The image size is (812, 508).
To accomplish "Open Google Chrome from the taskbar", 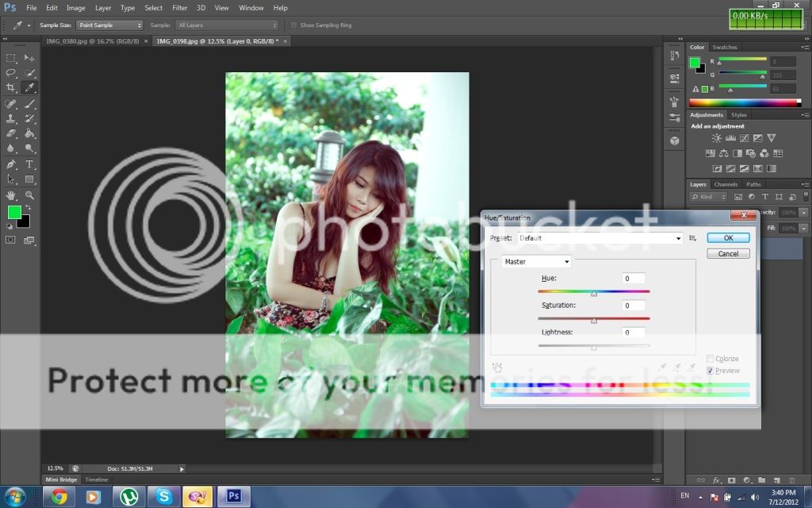I will pyautogui.click(x=59, y=497).
